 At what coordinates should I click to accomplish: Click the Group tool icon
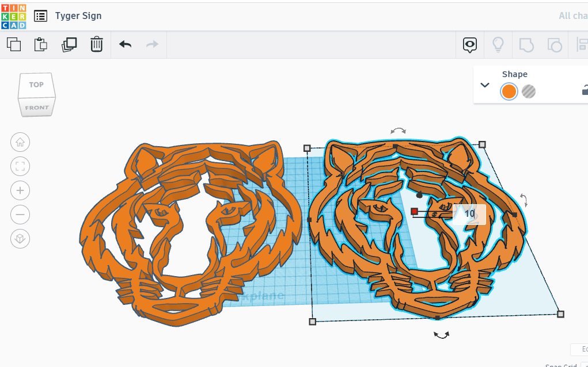[x=526, y=44]
